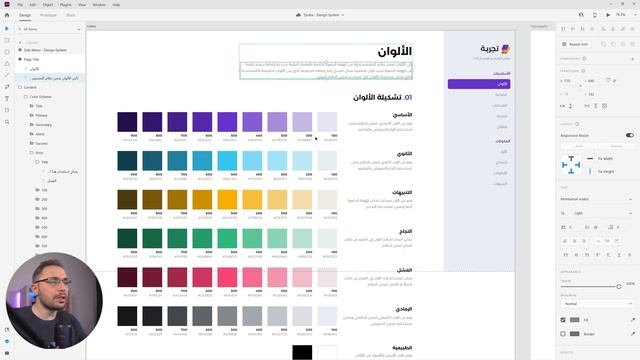This screenshot has width=640, height=360.
Task: Click the Fix Height icon
Action: (x=590, y=171)
